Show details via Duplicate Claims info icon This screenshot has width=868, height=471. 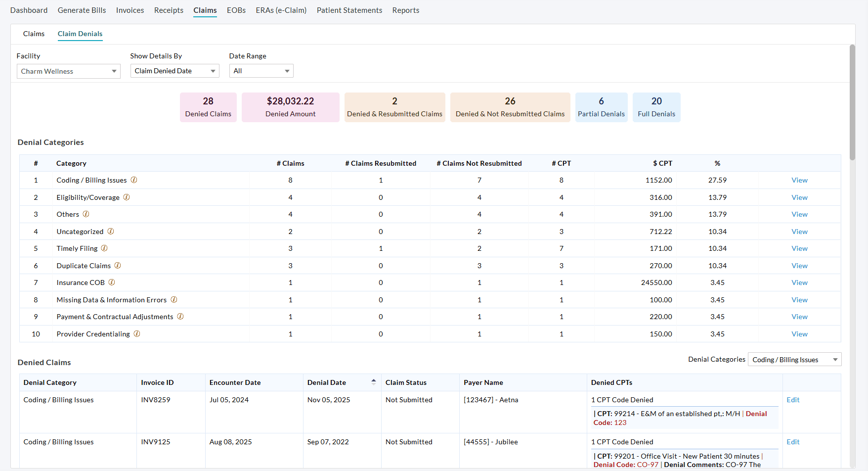pyautogui.click(x=118, y=266)
